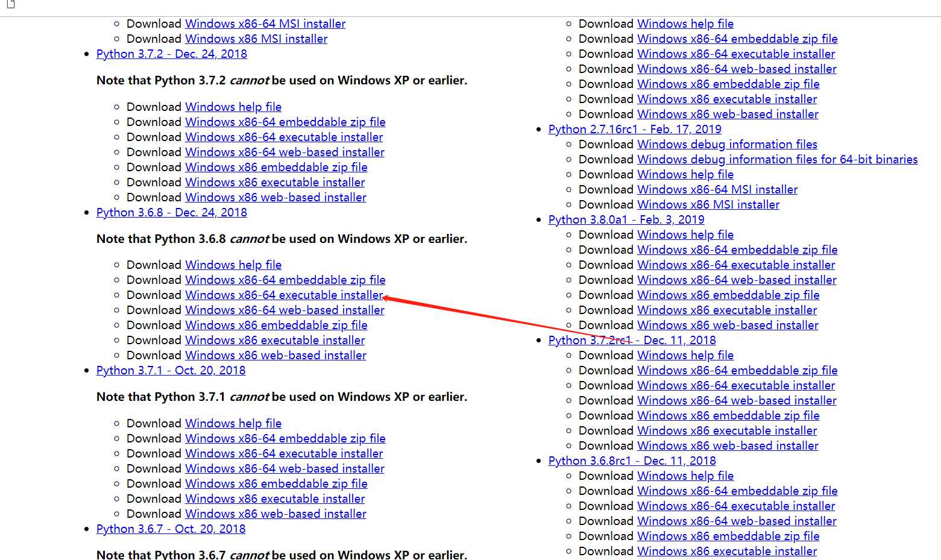Get Python 3.6.8rc1 x86-64 embeddable zip file

(737, 491)
